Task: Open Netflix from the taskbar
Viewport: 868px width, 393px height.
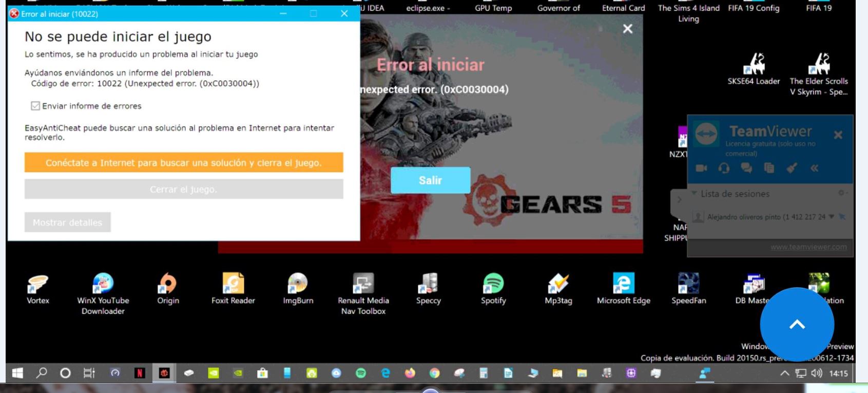Action: point(139,373)
